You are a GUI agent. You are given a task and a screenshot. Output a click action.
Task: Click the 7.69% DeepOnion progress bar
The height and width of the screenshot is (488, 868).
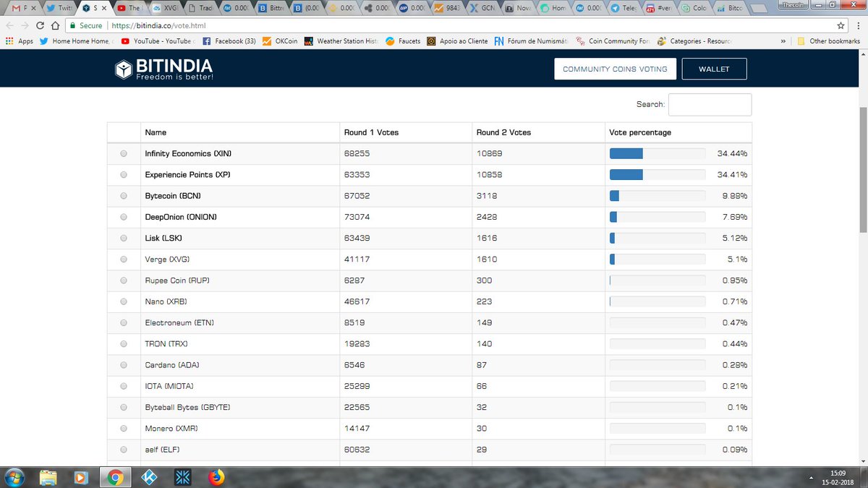tap(658, 217)
